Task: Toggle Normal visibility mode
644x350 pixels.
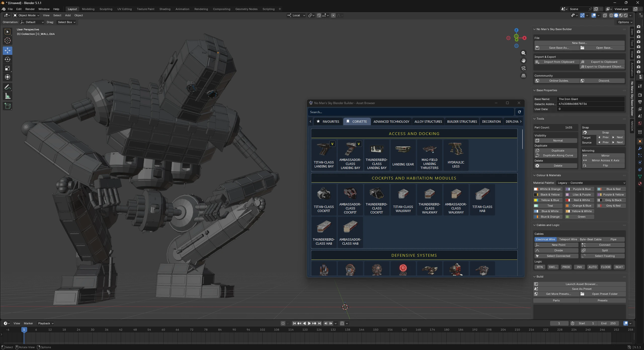Action: click(x=555, y=141)
